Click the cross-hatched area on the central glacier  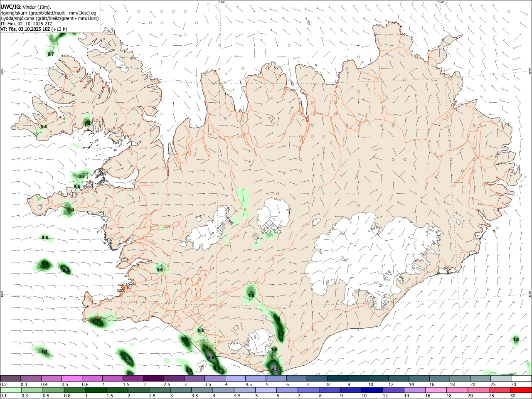(x=269, y=227)
